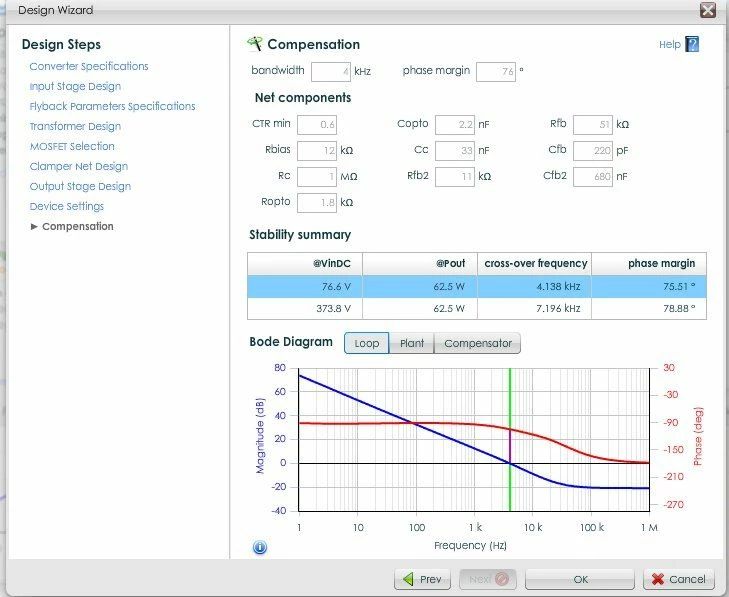Open the Converter Specifications step
Viewport: 729px width, 597px height.
89,66
